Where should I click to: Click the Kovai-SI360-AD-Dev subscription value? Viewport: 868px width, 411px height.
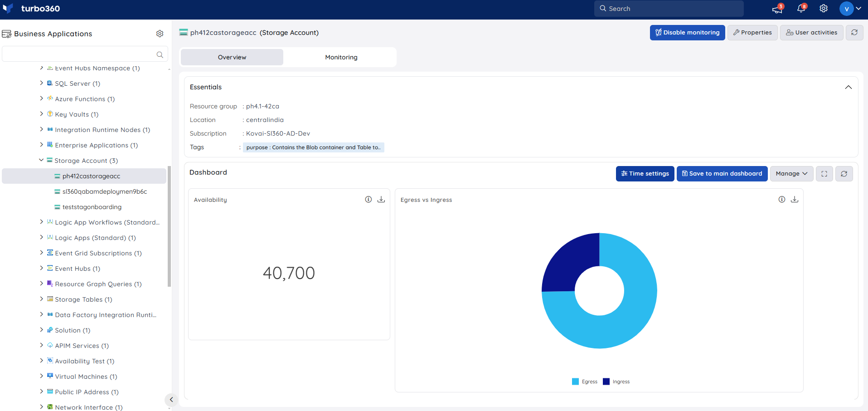278,133
